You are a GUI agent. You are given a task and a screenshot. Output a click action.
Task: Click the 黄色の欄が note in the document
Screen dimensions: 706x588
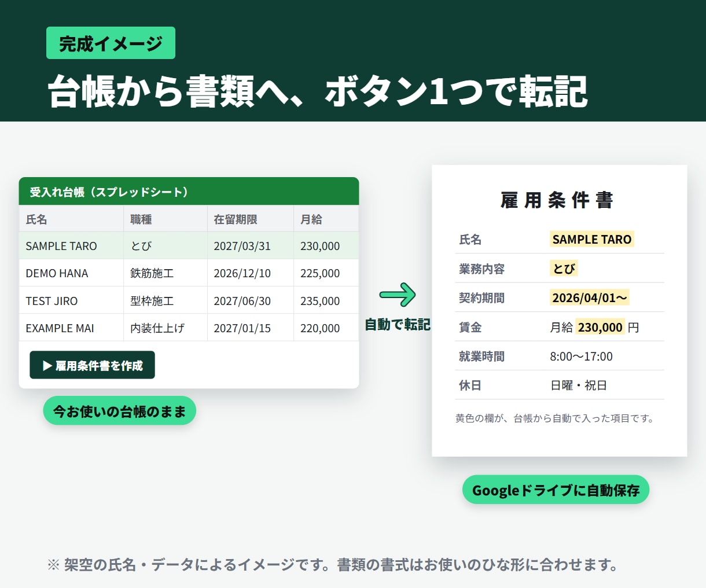tap(556, 418)
